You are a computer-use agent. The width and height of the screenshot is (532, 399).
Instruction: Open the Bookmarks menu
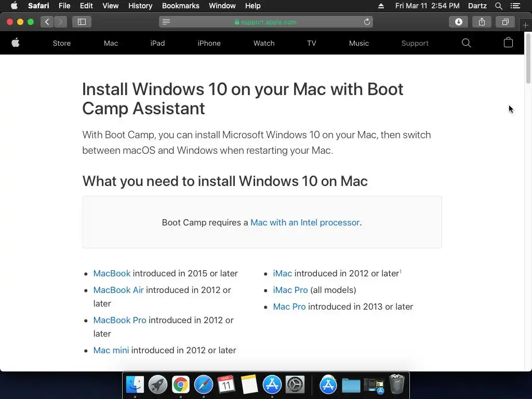point(180,6)
